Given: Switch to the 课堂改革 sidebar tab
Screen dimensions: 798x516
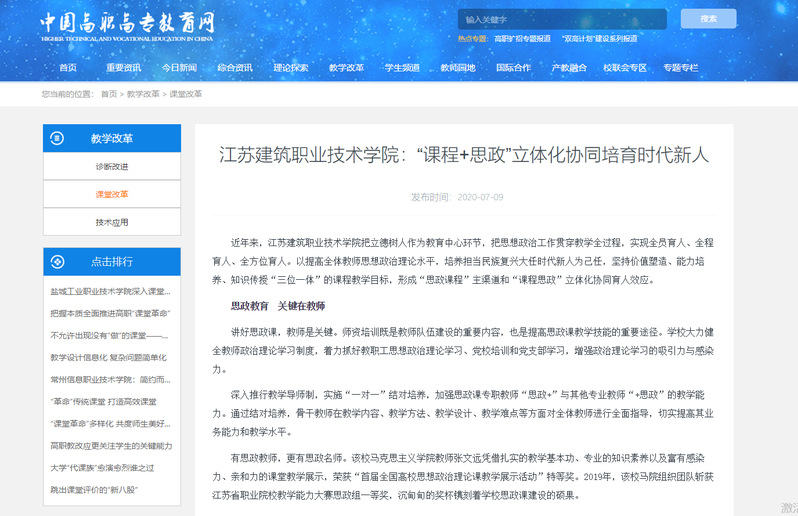Looking at the screenshot, I should (x=112, y=194).
